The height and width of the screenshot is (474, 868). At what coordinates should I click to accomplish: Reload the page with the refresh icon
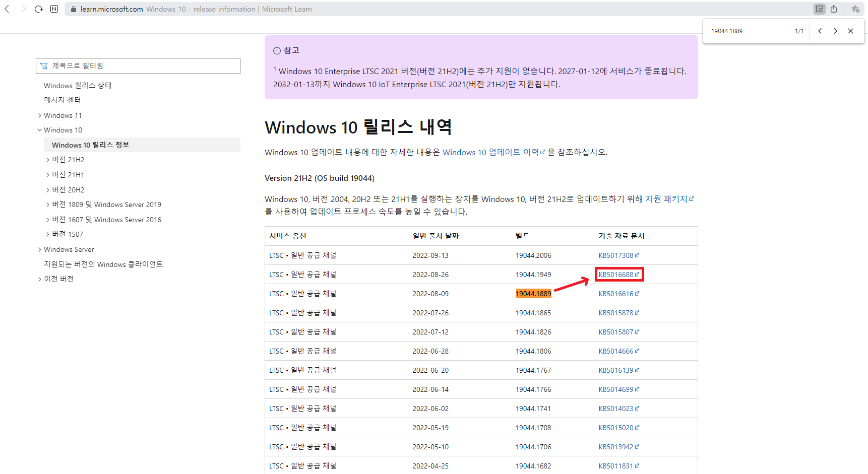pos(39,9)
